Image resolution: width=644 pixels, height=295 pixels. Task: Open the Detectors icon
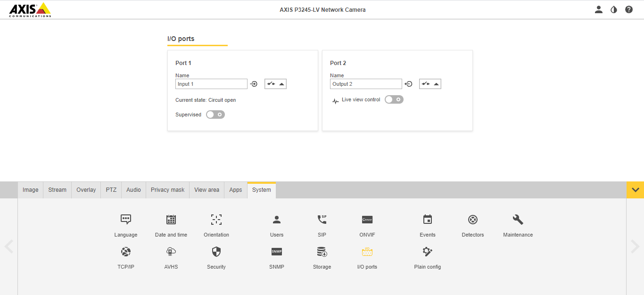pos(473,219)
